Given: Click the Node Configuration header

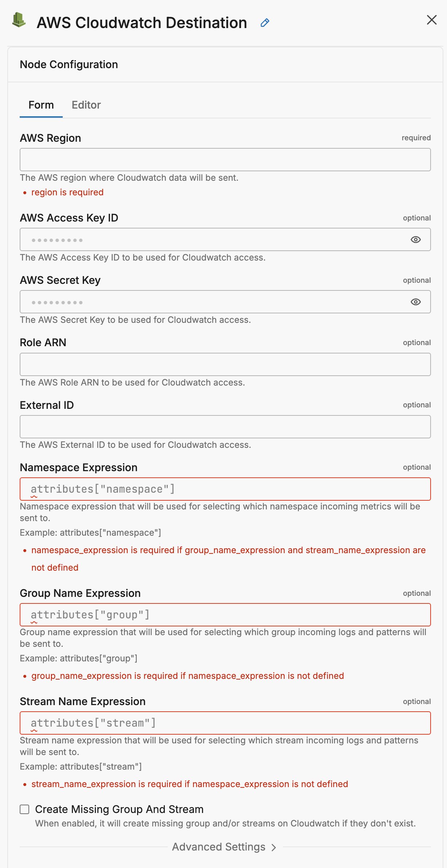Looking at the screenshot, I should pyautogui.click(x=69, y=64).
